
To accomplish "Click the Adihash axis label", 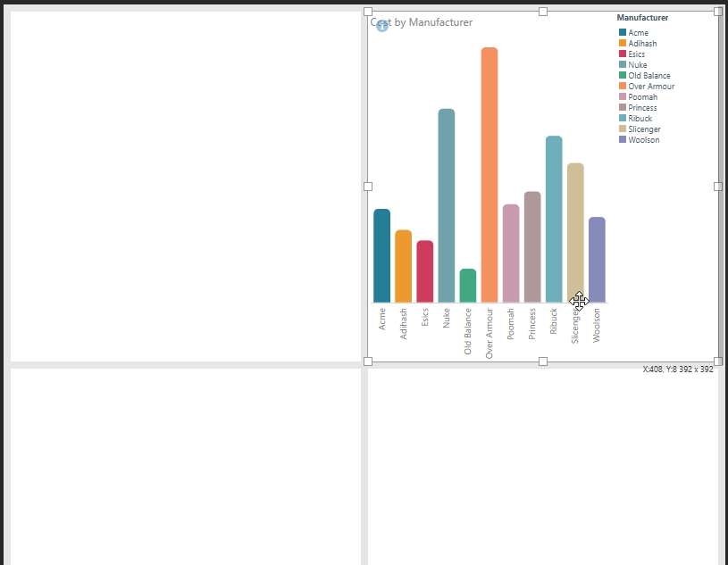I will coord(403,324).
